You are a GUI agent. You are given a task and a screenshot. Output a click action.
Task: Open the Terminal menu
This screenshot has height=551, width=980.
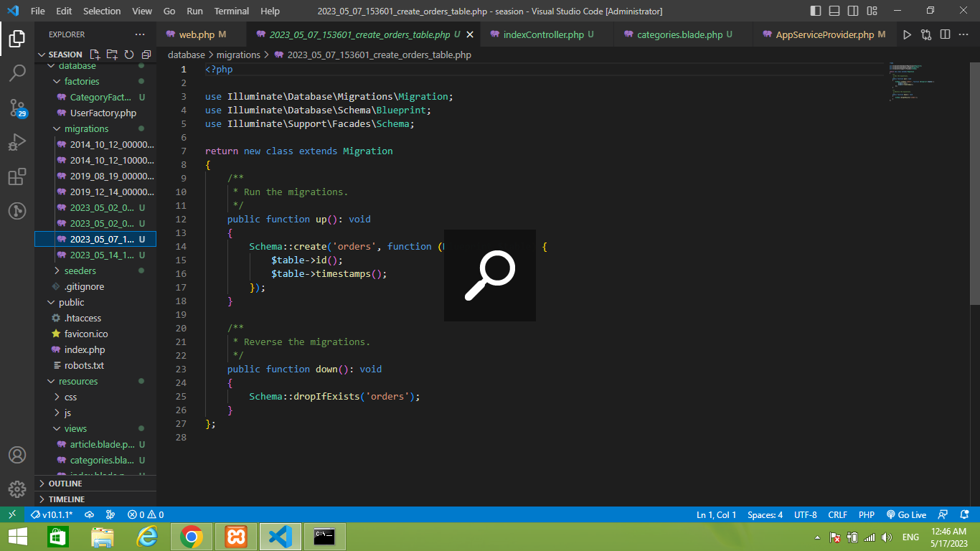click(232, 11)
